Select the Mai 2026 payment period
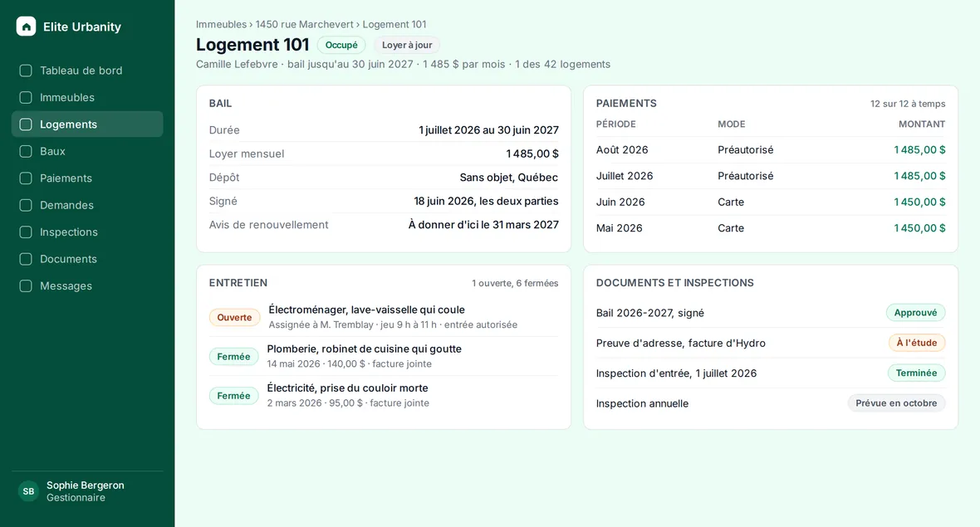 tap(619, 228)
